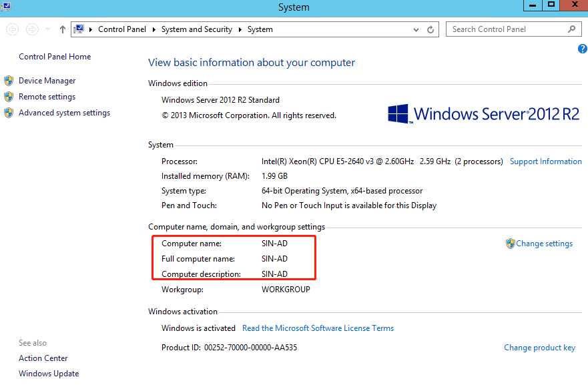Screen dimensions: 588x391
Task: Click the 1.99 GB memory value
Action: pos(274,176)
